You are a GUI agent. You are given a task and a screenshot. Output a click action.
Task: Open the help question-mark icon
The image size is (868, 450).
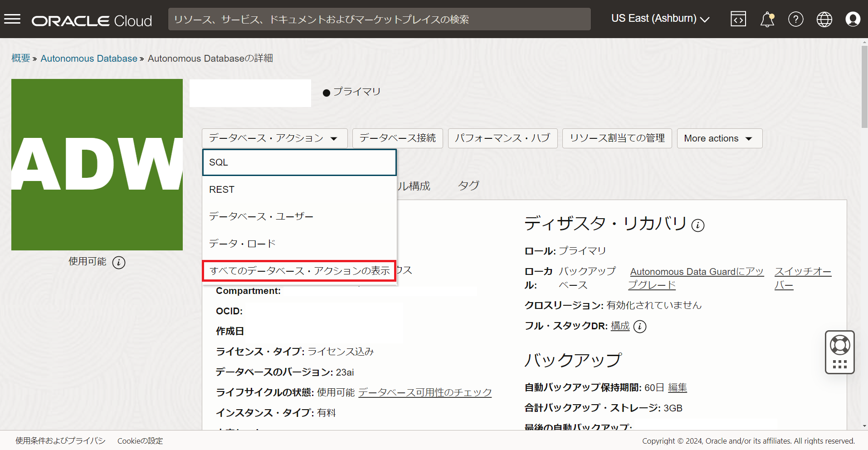point(796,19)
